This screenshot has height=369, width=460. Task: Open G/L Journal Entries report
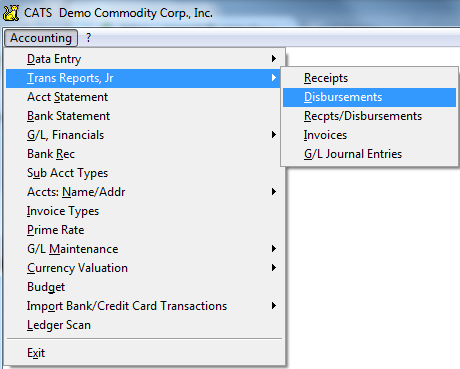coord(369,154)
